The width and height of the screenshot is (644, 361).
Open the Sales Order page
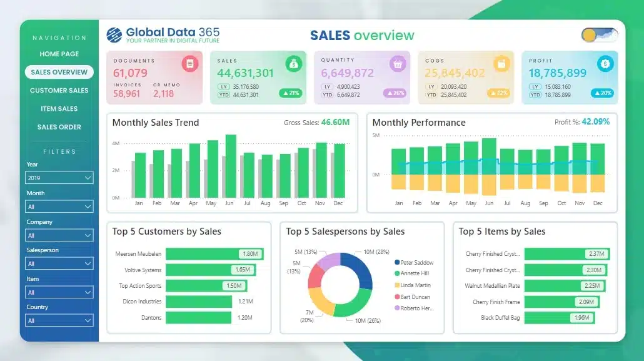59,127
